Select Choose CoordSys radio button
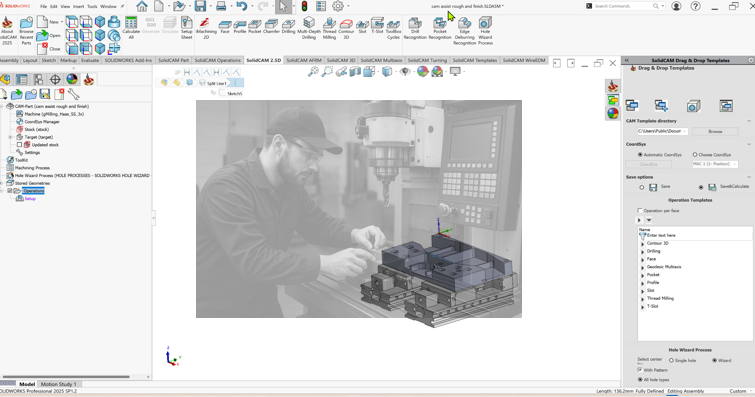The width and height of the screenshot is (755, 397). pos(695,155)
